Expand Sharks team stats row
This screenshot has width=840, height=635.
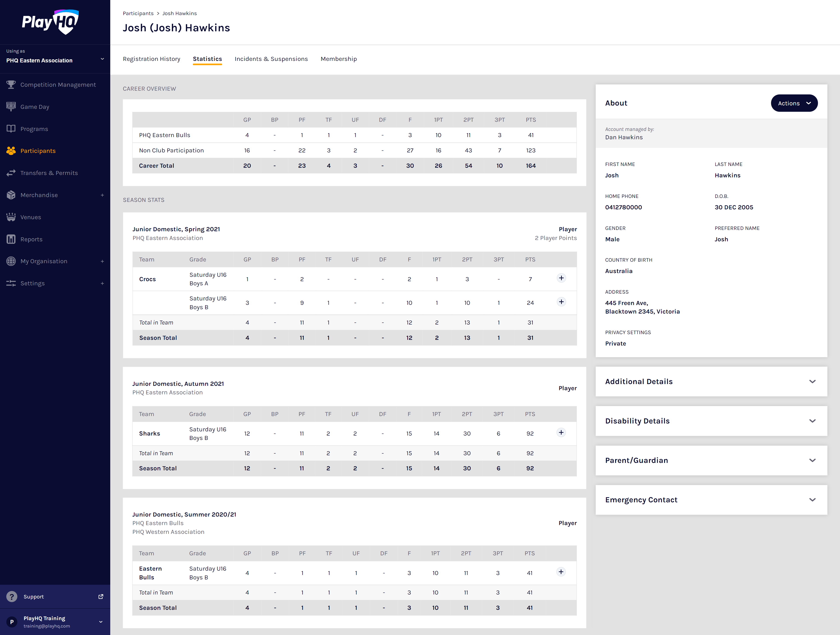tap(561, 432)
